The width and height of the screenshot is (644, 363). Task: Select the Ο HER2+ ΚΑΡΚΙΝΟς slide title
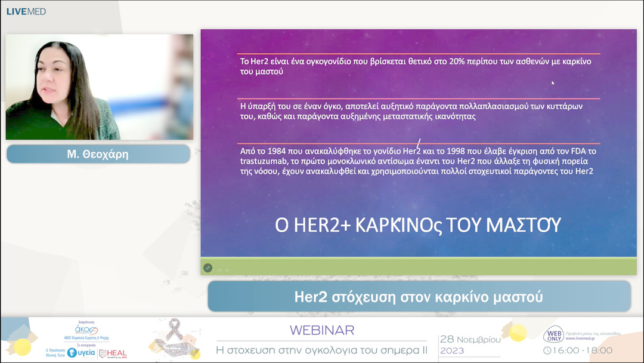(418, 224)
